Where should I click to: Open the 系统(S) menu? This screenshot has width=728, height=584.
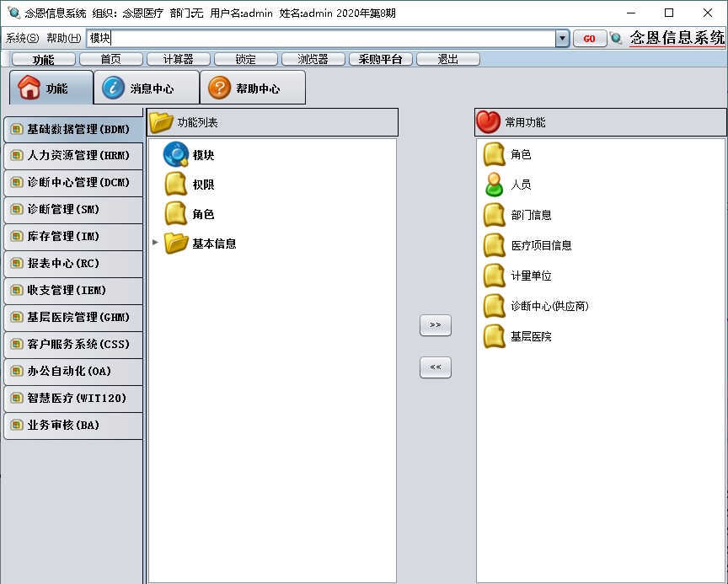21,38
